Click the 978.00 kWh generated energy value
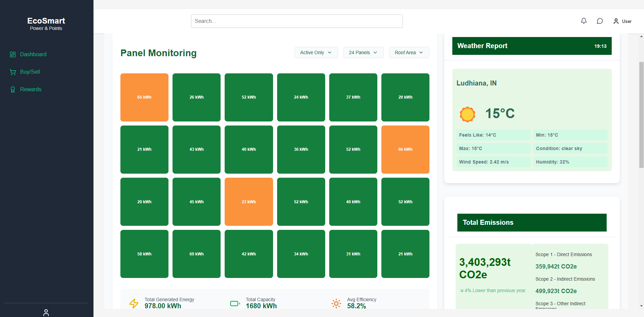Image resolution: width=644 pixels, height=317 pixels. pos(163,306)
